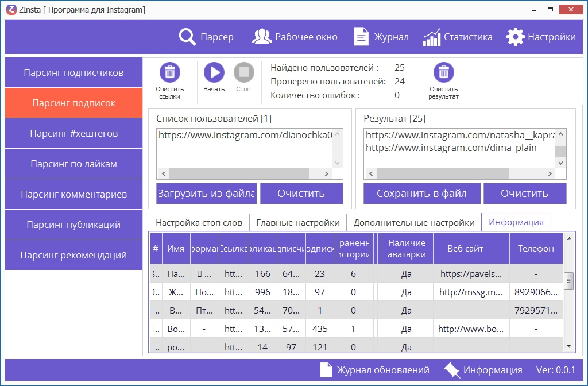Click the Очистить результат trash icon
The width and height of the screenshot is (588, 386).
[x=443, y=72]
